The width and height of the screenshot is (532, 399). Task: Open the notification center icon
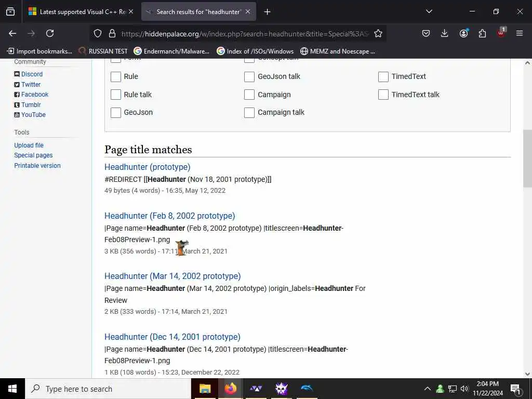[515, 389]
